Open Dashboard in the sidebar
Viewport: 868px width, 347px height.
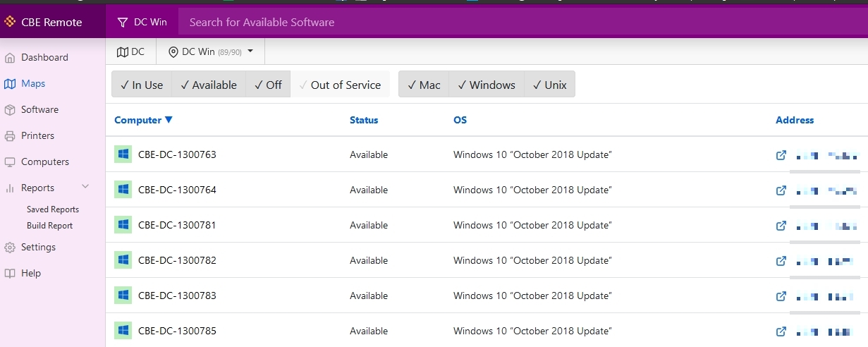pos(44,57)
